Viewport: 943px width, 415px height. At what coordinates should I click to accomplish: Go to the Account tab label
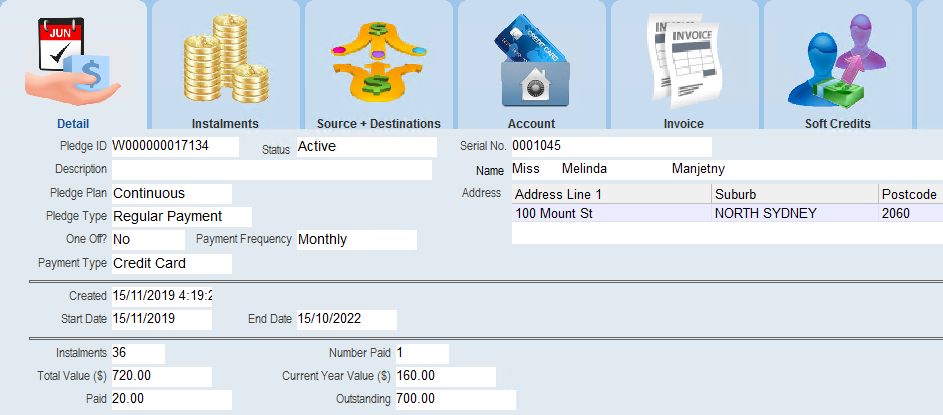(531, 124)
